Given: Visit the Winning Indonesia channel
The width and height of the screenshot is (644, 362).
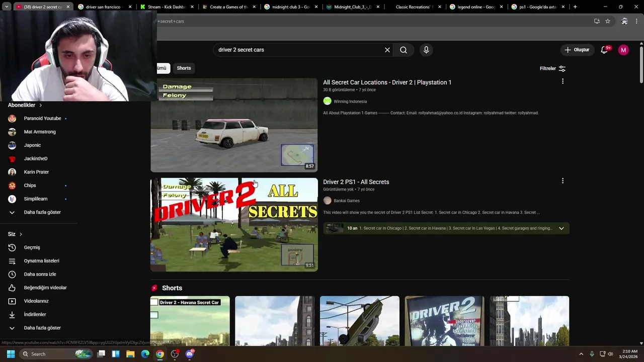Looking at the screenshot, I should [350, 102].
